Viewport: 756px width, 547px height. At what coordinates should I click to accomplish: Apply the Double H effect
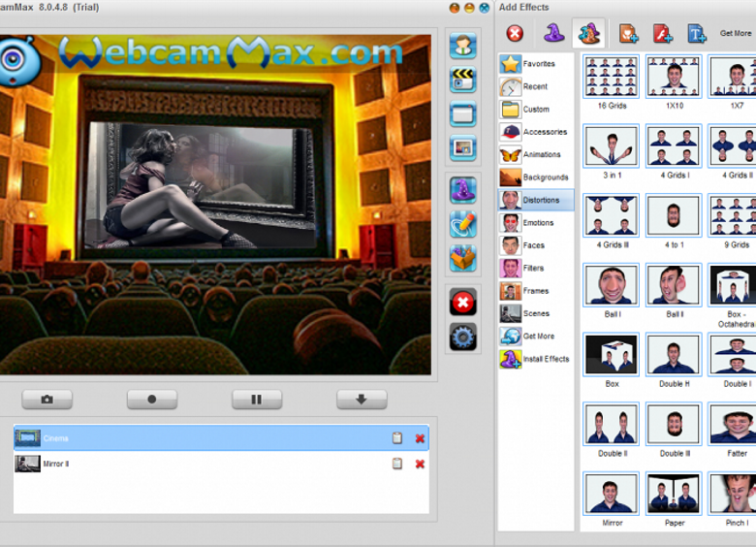674,354
